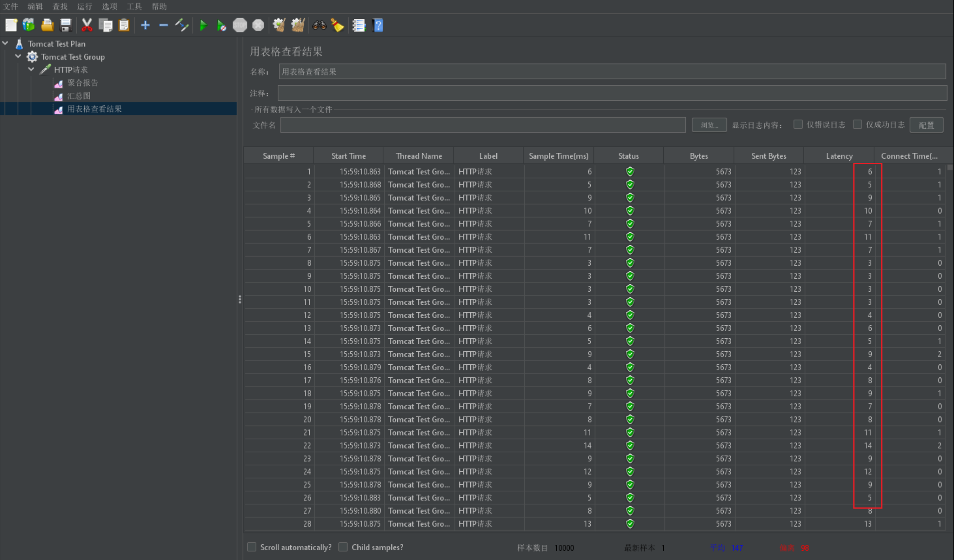954x560 pixels.
Task: Click Sample Time cell in row 22
Action: (559, 445)
